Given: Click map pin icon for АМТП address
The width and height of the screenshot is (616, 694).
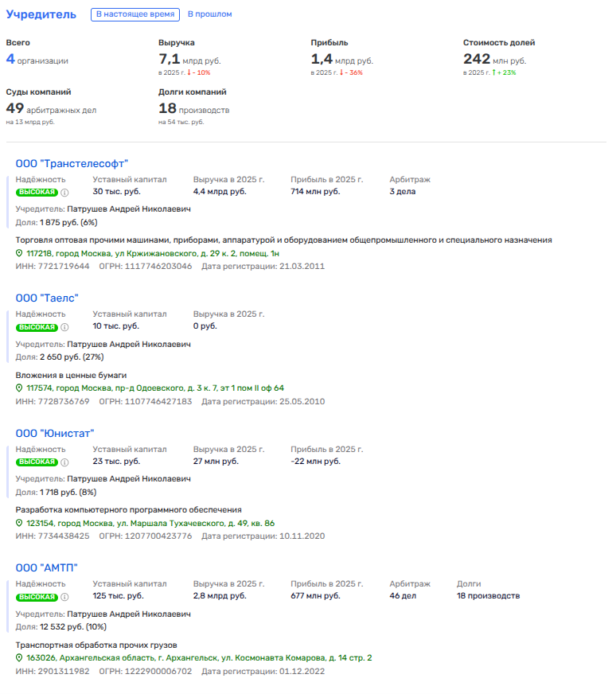Looking at the screenshot, I should [x=20, y=658].
